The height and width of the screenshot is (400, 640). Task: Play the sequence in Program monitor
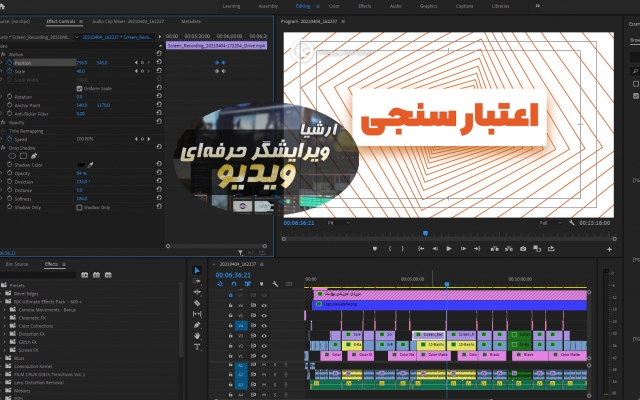click(449, 249)
